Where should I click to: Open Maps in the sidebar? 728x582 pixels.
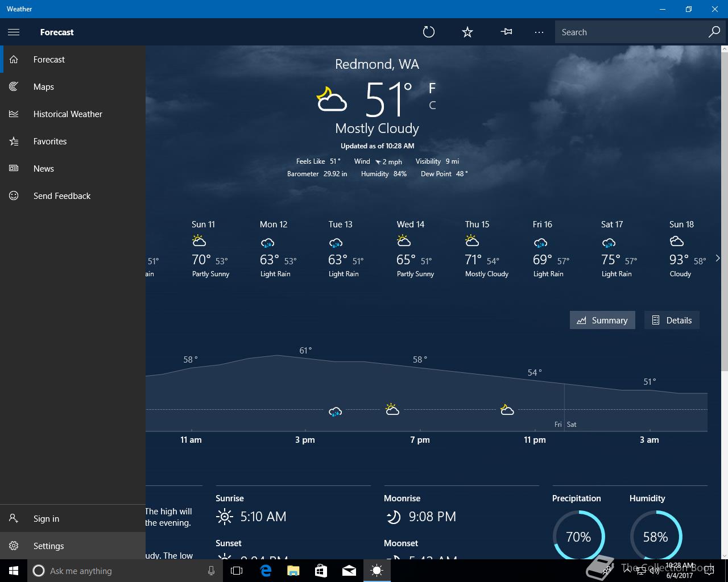tap(73, 86)
